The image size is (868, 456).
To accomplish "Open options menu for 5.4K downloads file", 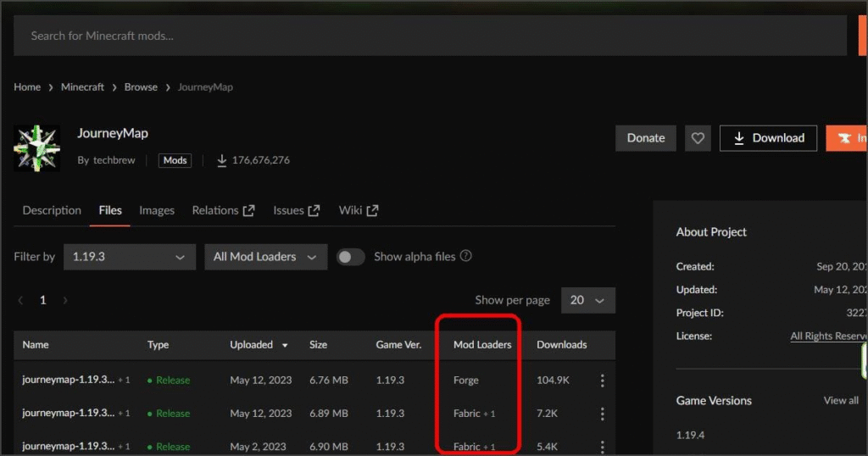I will 603,446.
